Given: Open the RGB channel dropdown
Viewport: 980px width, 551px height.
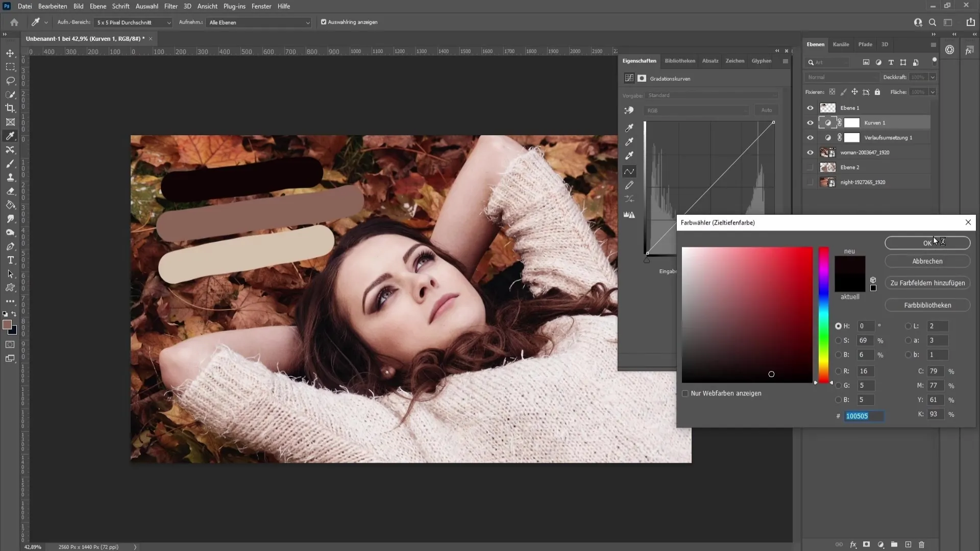Looking at the screenshot, I should [697, 110].
